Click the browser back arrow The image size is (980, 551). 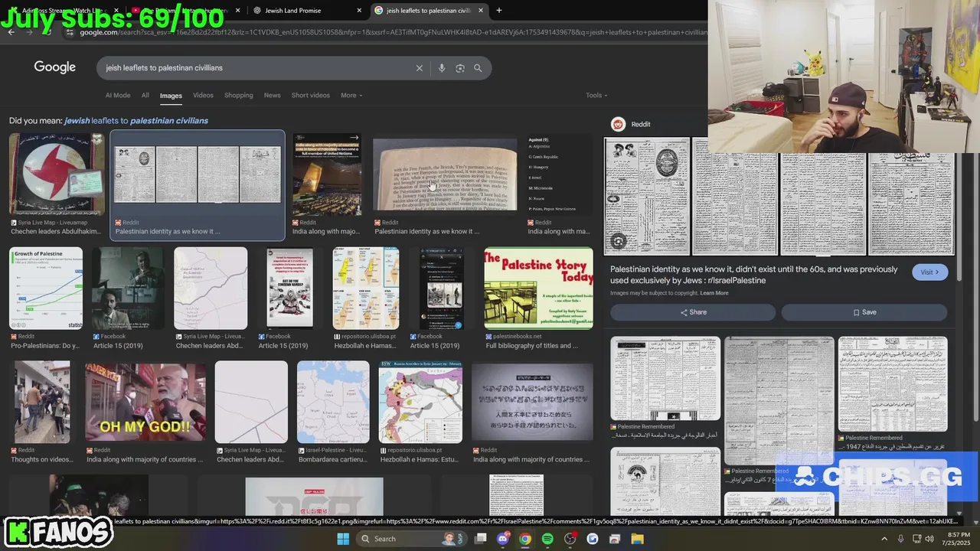tap(11, 32)
